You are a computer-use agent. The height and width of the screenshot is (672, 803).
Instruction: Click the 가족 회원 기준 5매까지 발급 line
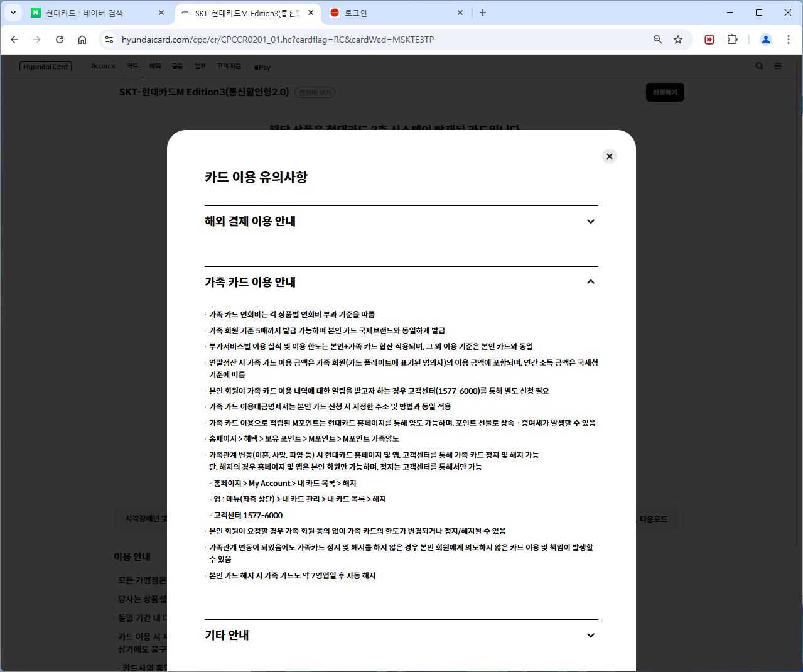coord(327,330)
